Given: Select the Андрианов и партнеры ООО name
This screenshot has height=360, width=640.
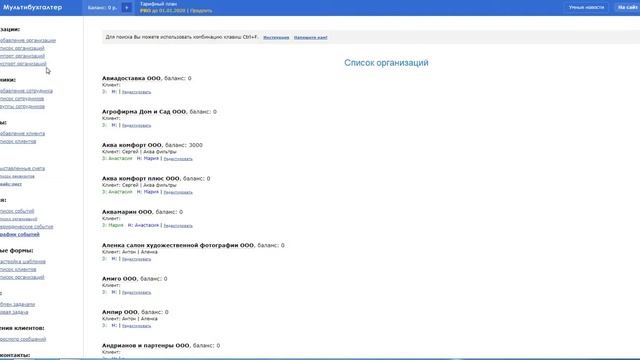Looking at the screenshot, I should click(146, 346).
